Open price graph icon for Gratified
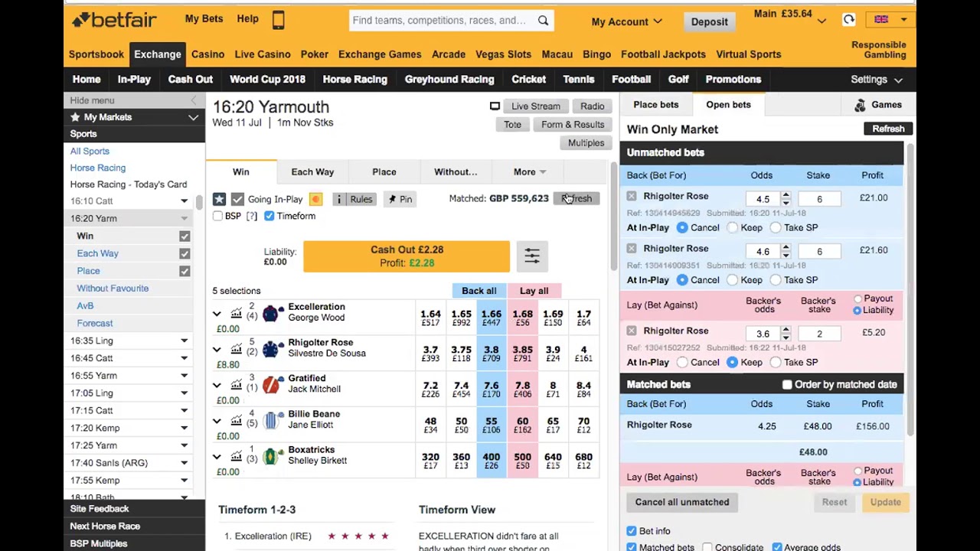This screenshot has height=551, width=980. 236,385
